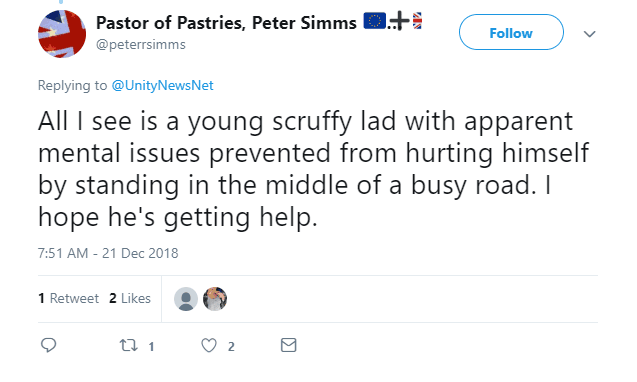The image size is (637, 382).
Task: Click the retweet arrows icon
Action: click(128, 345)
